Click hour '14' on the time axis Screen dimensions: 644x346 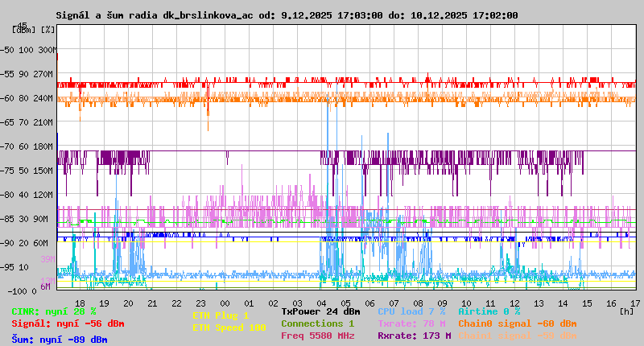tap(563, 303)
